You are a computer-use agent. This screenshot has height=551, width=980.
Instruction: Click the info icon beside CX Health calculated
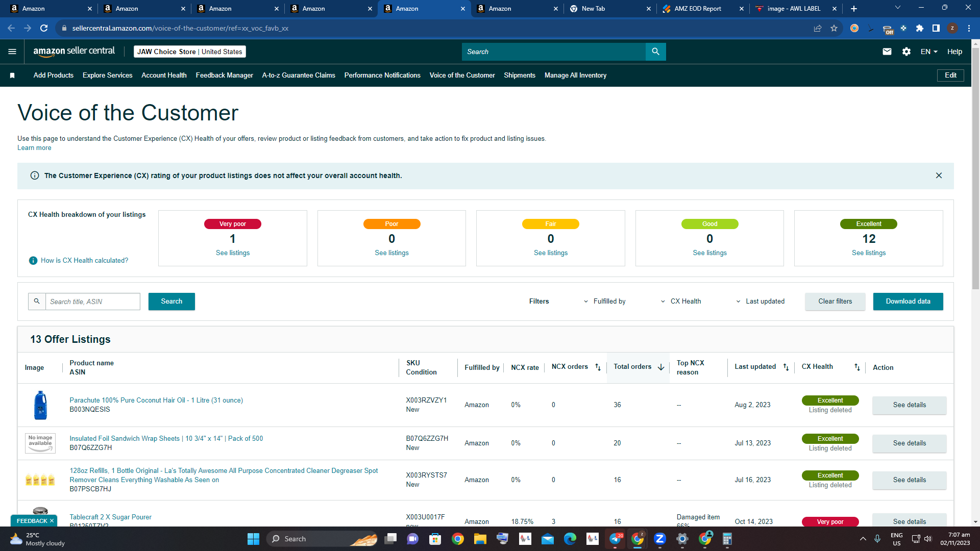[x=33, y=261]
